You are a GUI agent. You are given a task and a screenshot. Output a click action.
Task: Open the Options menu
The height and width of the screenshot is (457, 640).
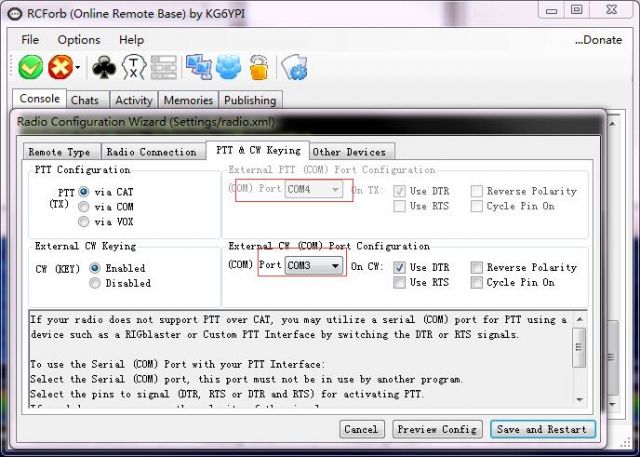(79, 40)
